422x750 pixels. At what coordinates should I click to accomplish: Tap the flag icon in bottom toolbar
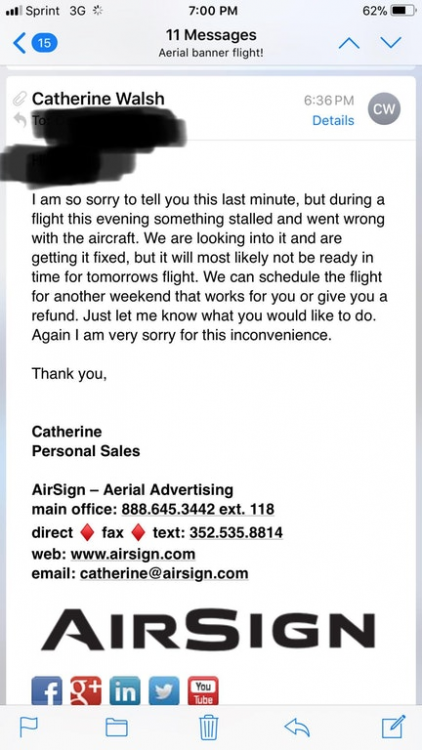(27, 728)
